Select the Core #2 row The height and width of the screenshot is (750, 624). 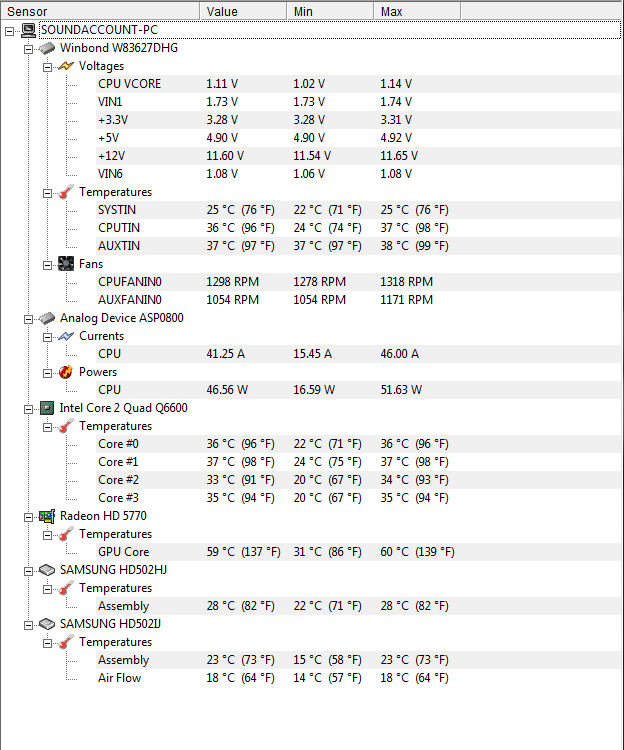click(360, 480)
